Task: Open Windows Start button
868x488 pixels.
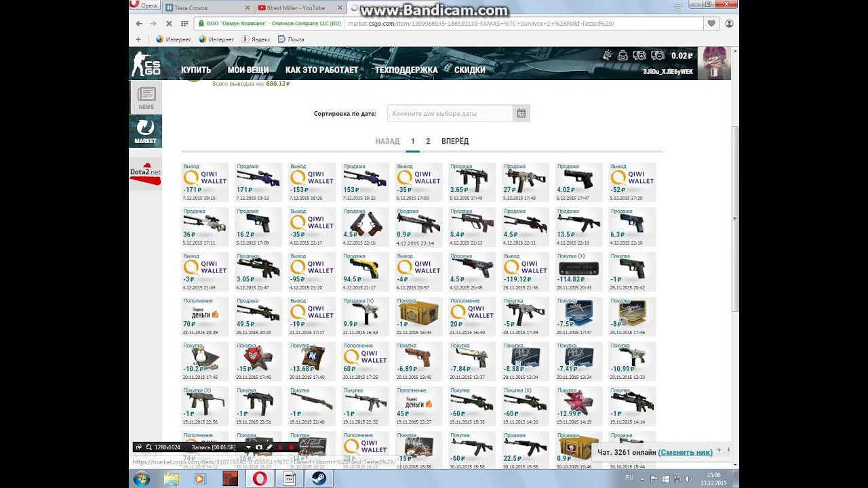Action: tap(142, 479)
